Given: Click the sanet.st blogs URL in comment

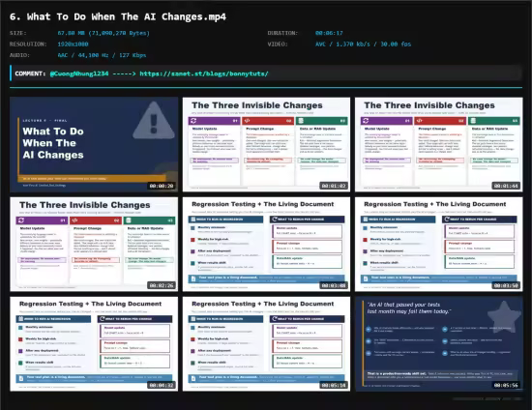Looking at the screenshot, I should tap(204, 73).
